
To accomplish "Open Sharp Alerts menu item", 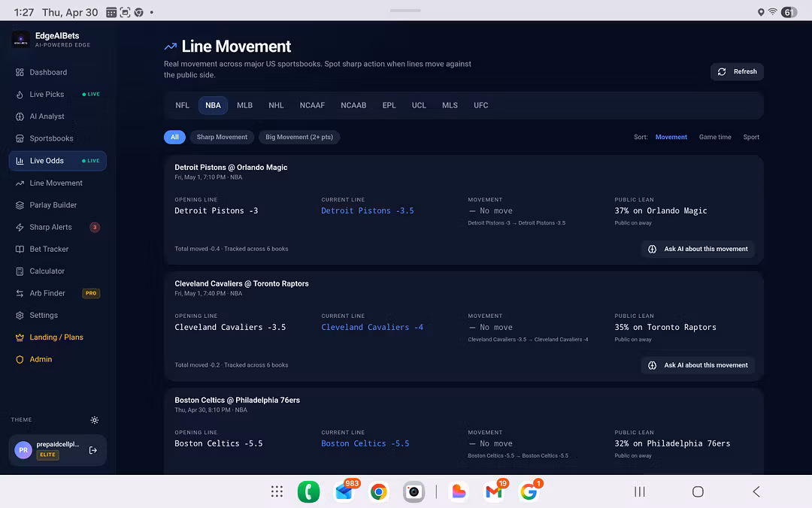I will coord(57,227).
